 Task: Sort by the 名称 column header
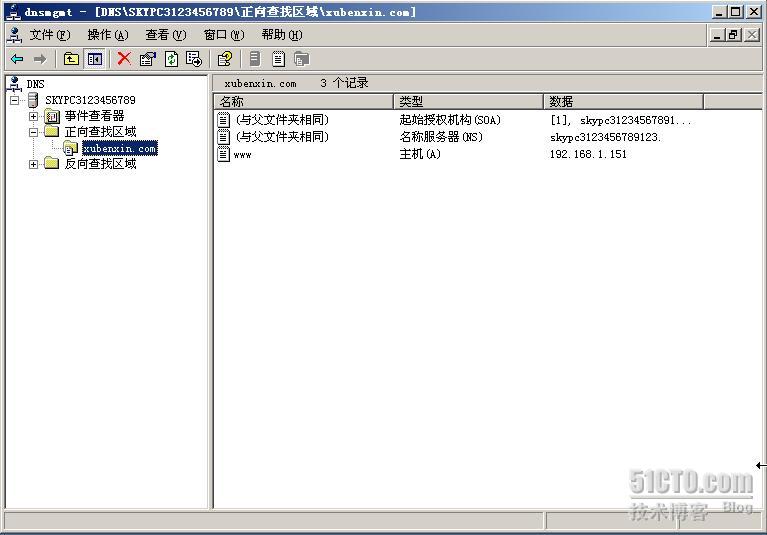(x=304, y=102)
